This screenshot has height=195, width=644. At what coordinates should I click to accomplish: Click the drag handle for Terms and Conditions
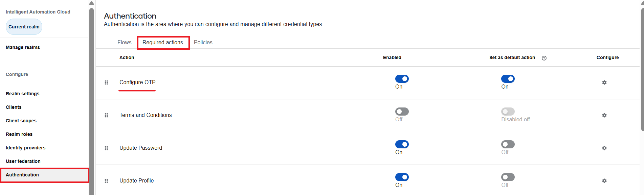(x=106, y=115)
